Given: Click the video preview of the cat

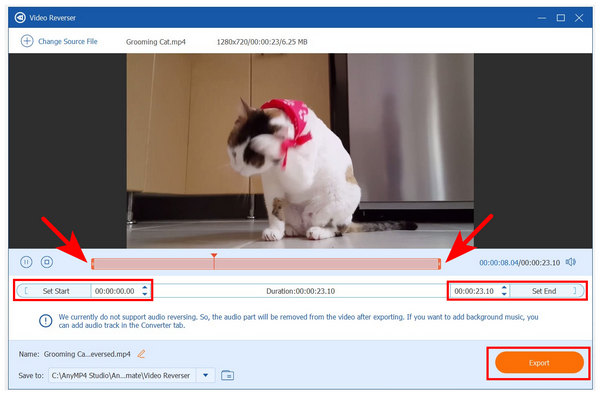Looking at the screenshot, I should point(300,151).
